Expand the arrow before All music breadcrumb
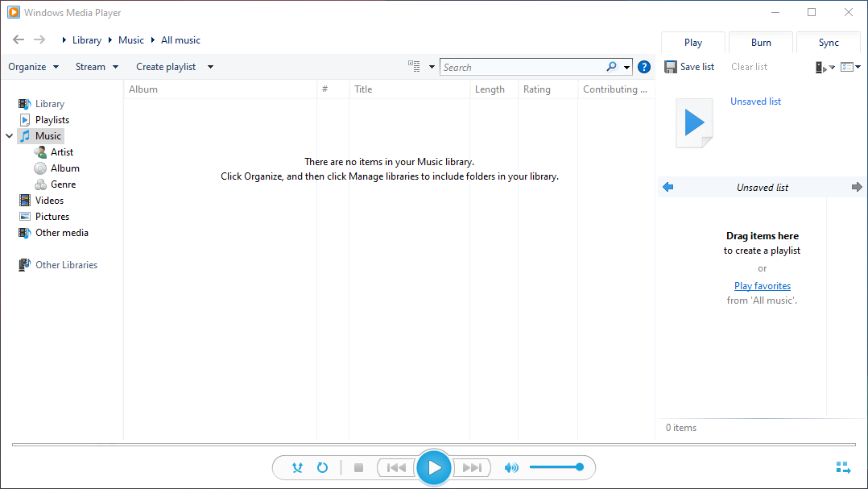 coord(153,39)
